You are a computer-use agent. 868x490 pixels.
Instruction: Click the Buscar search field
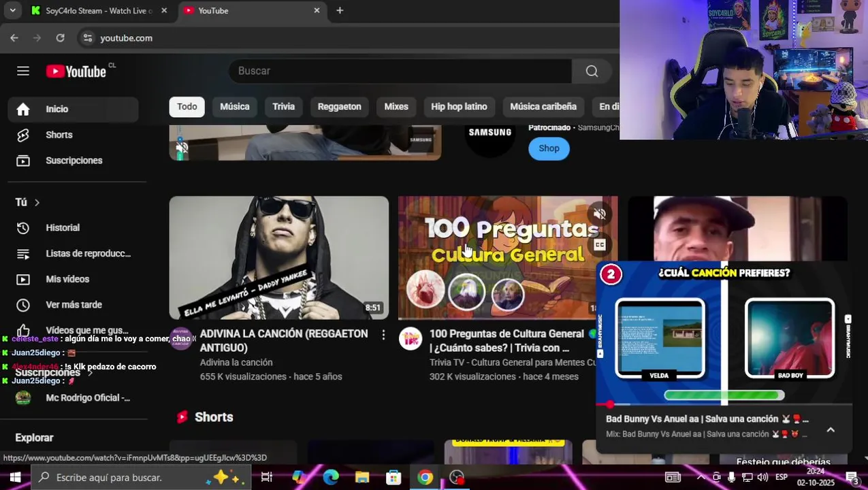click(x=400, y=71)
